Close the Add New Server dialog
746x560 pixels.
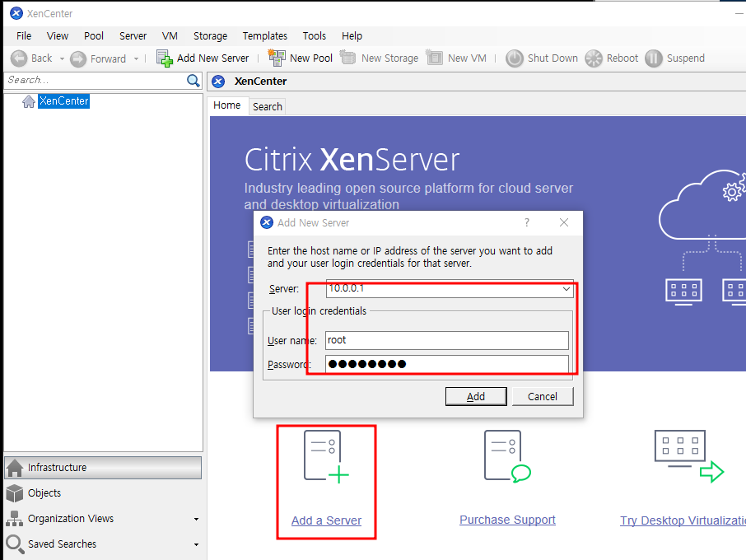[x=564, y=222]
